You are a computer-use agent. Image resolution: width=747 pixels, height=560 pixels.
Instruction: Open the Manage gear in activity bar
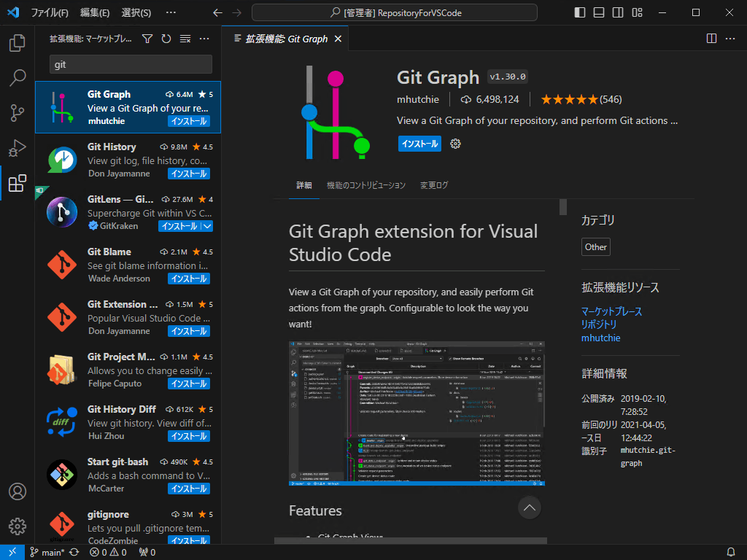pyautogui.click(x=18, y=526)
